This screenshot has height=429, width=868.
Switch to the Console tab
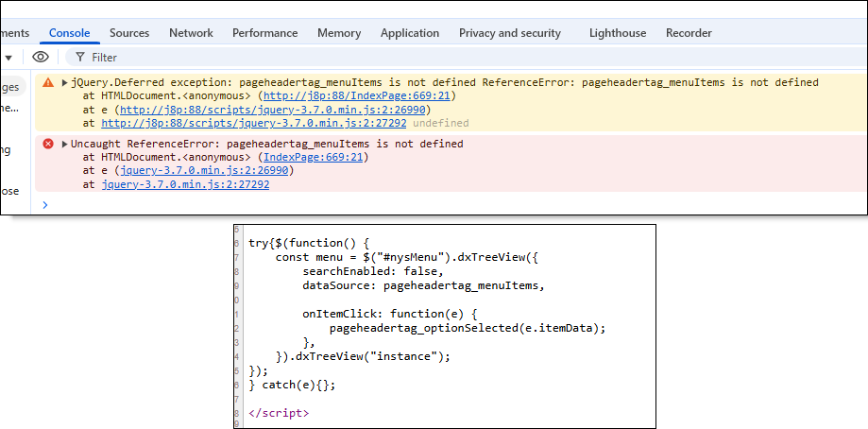click(x=69, y=33)
